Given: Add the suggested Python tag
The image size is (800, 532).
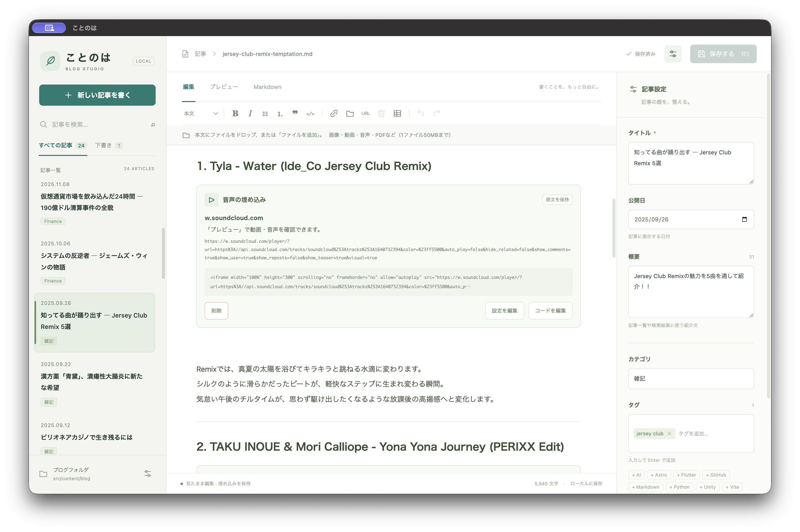Looking at the screenshot, I should pos(679,487).
